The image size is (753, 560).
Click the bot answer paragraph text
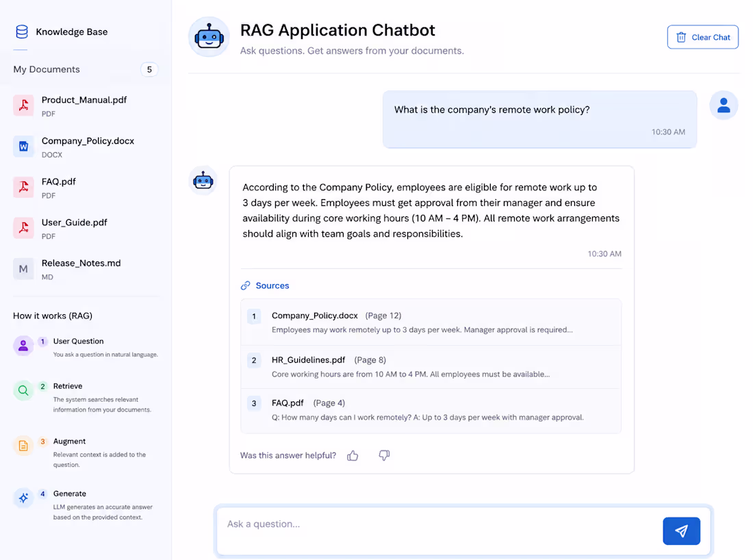tap(431, 210)
